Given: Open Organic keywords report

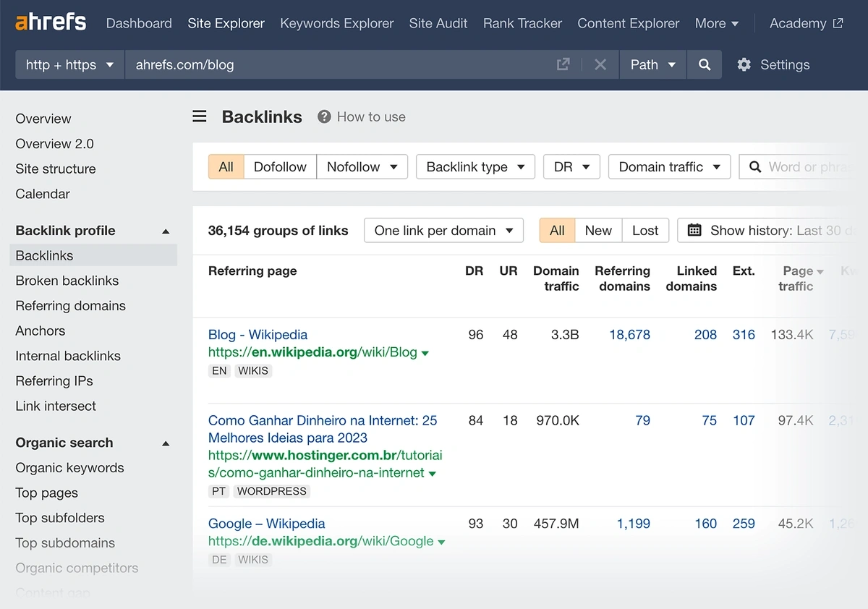Looking at the screenshot, I should click(69, 468).
